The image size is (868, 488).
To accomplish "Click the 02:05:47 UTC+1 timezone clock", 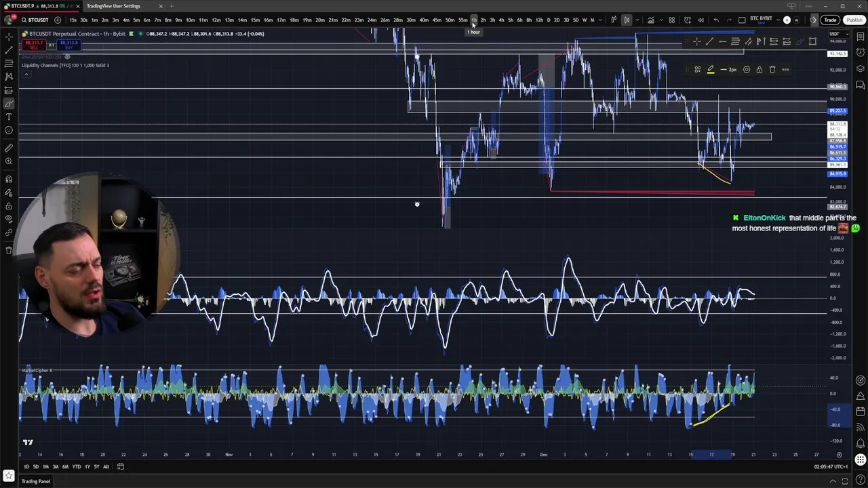I will [831, 466].
